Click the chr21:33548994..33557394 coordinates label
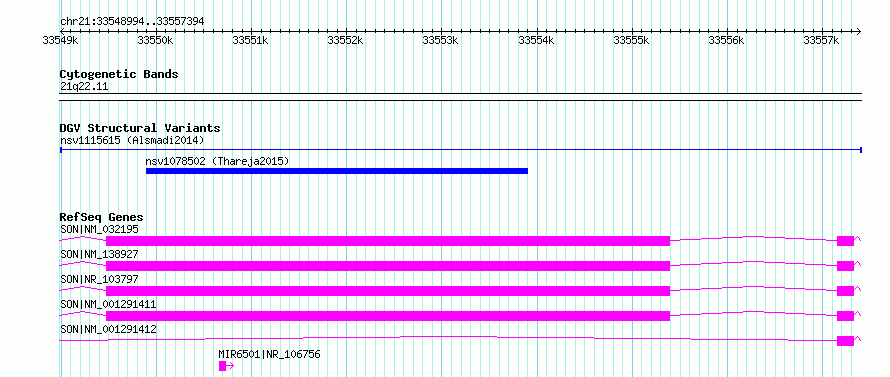The width and height of the screenshot is (890, 377). (x=132, y=22)
